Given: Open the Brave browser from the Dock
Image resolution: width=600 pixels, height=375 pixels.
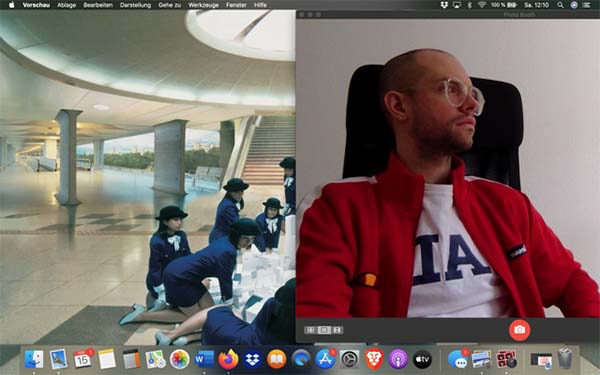Looking at the screenshot, I should tap(373, 359).
